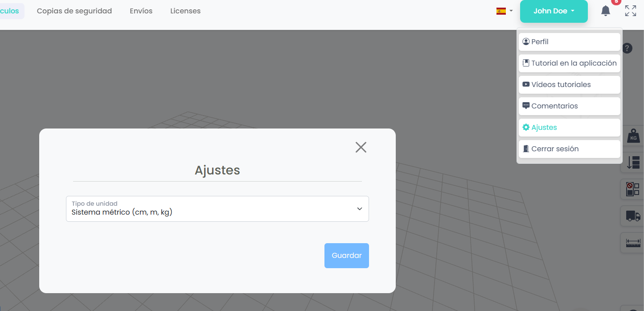Click Cerrar sesión to log out
Screen dimensions: 644x311
click(x=569, y=149)
